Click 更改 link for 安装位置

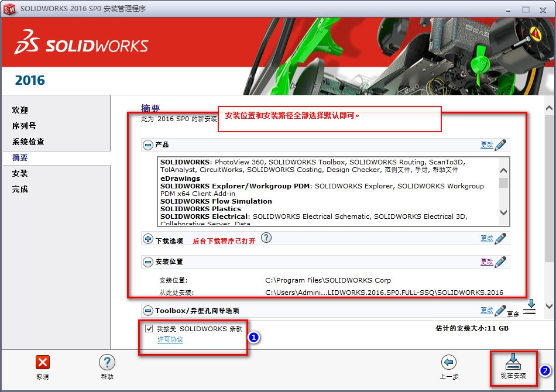[487, 262]
